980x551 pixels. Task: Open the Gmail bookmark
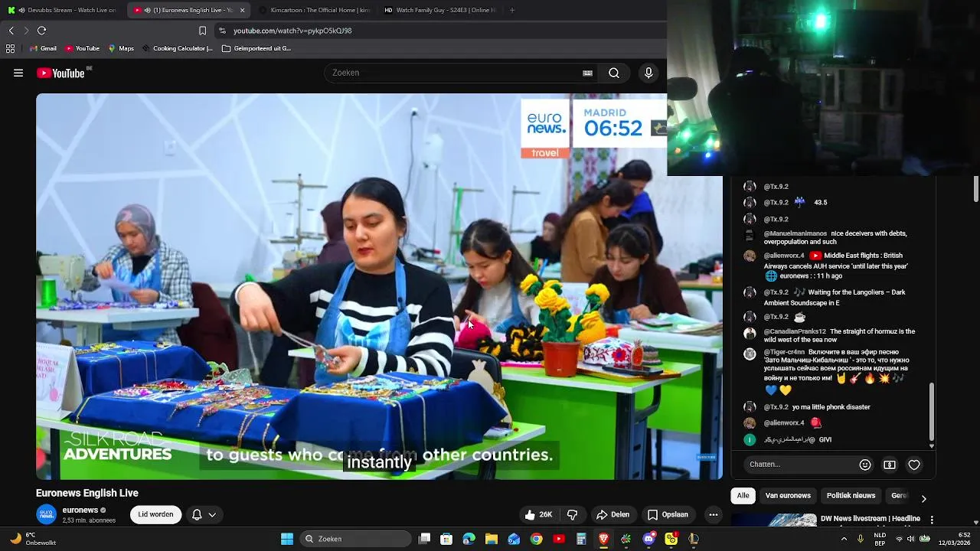click(43, 48)
